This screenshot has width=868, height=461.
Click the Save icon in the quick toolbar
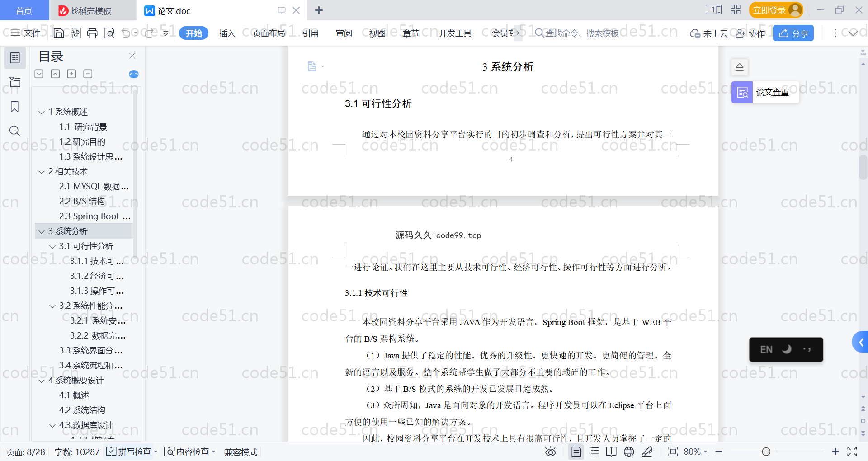[x=59, y=33]
